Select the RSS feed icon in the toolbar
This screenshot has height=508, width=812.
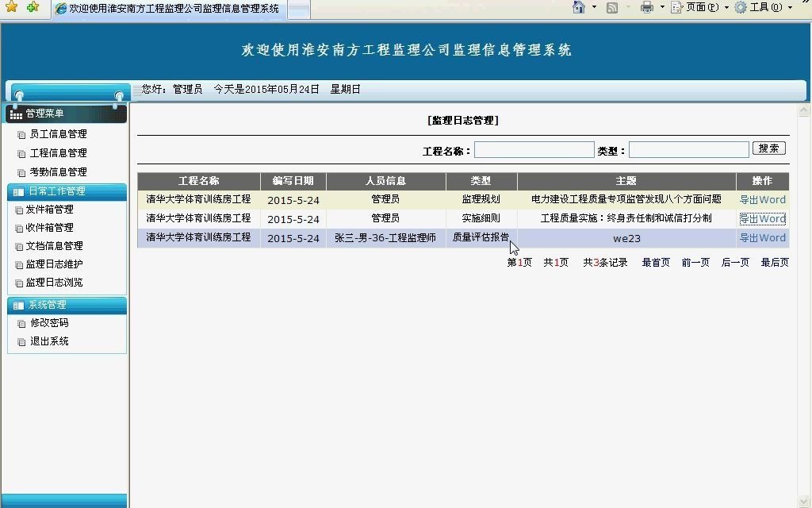point(611,8)
